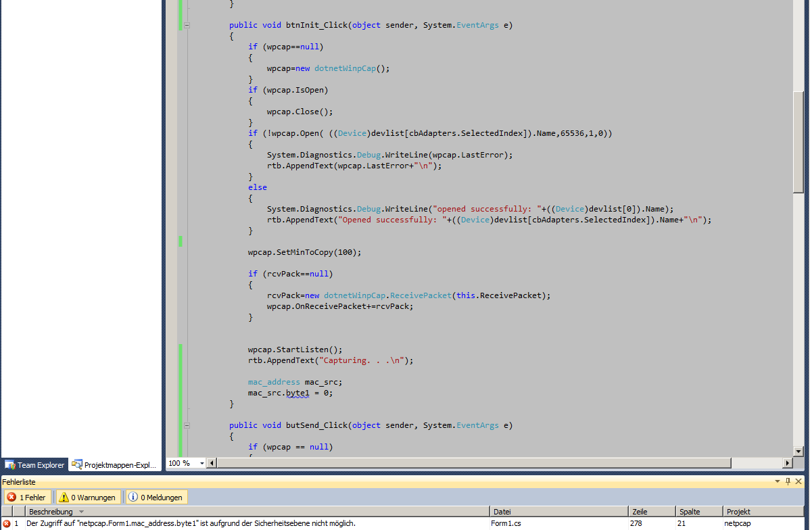
Task: Sort error list by Spalte column
Action: pyautogui.click(x=698, y=512)
